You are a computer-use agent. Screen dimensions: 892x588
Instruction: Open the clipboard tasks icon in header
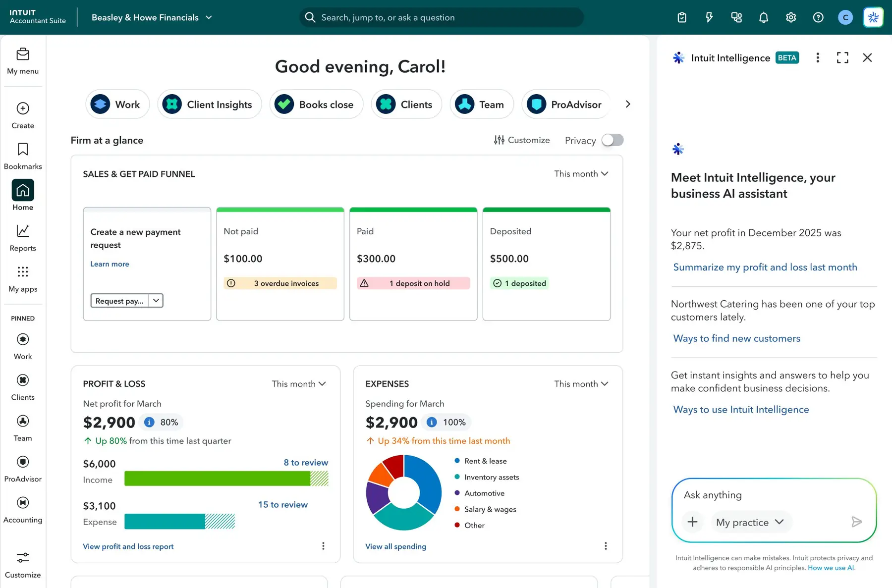pyautogui.click(x=682, y=17)
